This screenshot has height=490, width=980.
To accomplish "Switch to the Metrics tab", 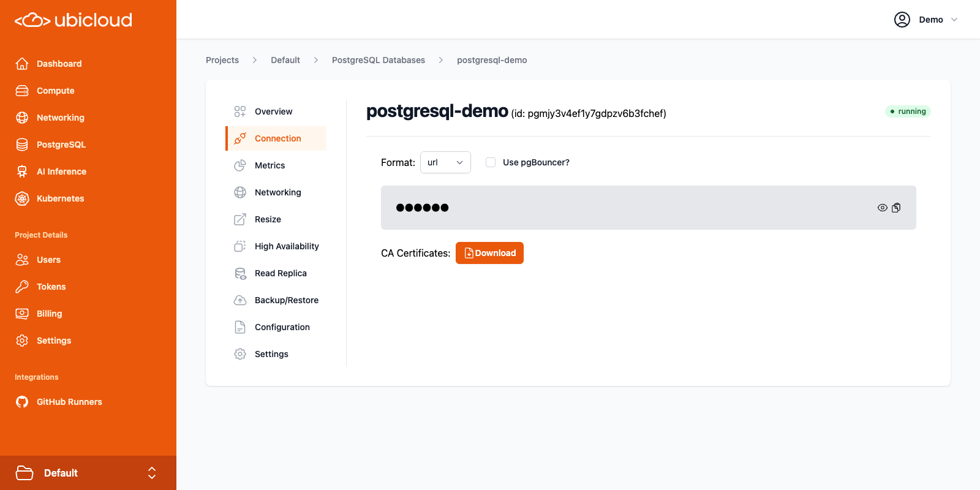I will (x=276, y=165).
